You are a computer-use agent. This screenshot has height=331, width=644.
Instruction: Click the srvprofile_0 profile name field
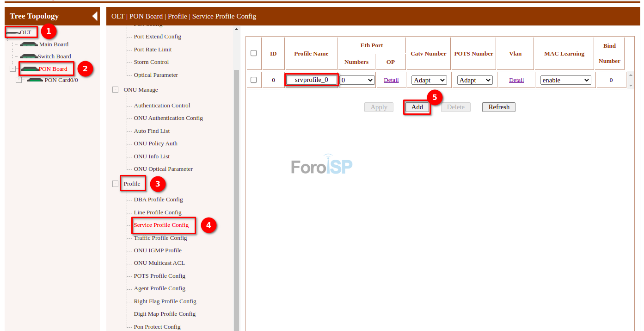(311, 80)
